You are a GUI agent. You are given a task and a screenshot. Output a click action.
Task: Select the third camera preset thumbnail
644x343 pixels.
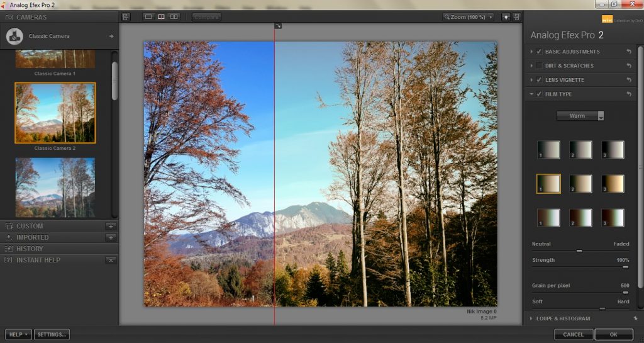(55, 188)
